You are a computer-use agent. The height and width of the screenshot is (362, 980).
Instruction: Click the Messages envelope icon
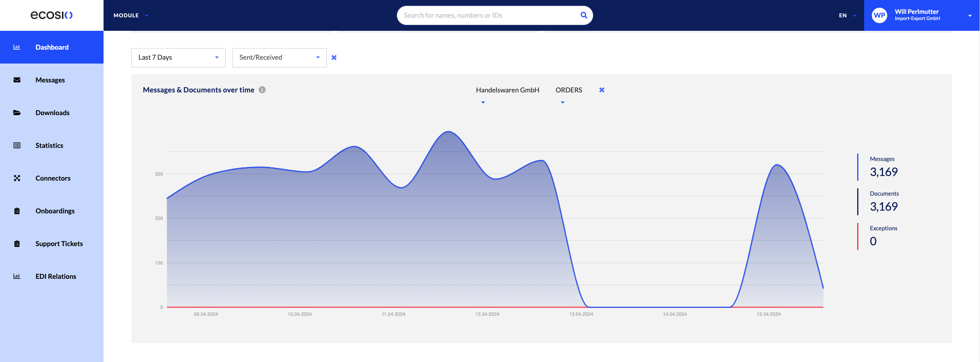(17, 80)
